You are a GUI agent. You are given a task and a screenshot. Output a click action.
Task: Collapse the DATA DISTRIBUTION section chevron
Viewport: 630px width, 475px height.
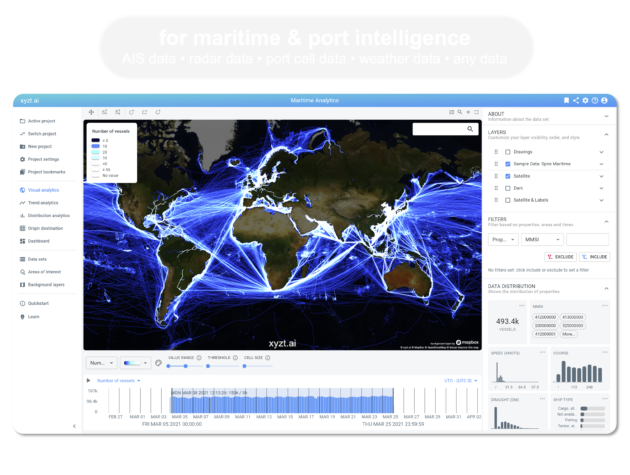[x=606, y=289]
